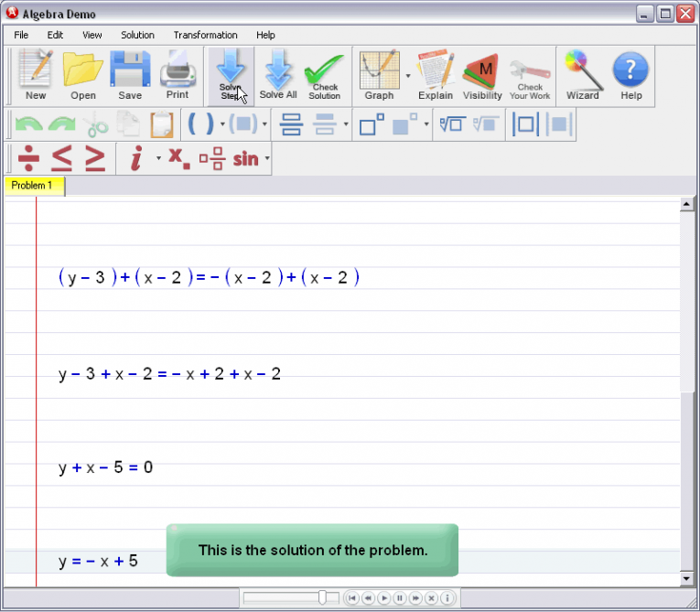Click the info button in the player bar
The width and height of the screenshot is (700, 612).
pyautogui.click(x=447, y=597)
